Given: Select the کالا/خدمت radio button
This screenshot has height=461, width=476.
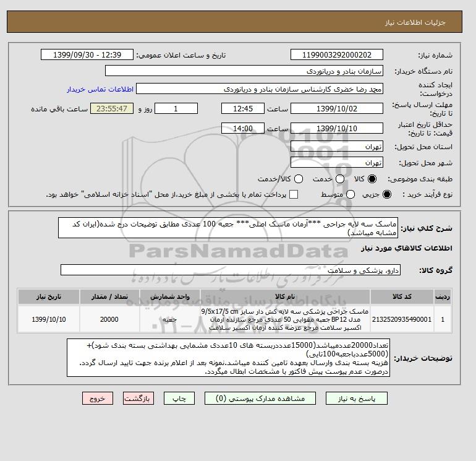Looking at the screenshot, I should 299,179.
